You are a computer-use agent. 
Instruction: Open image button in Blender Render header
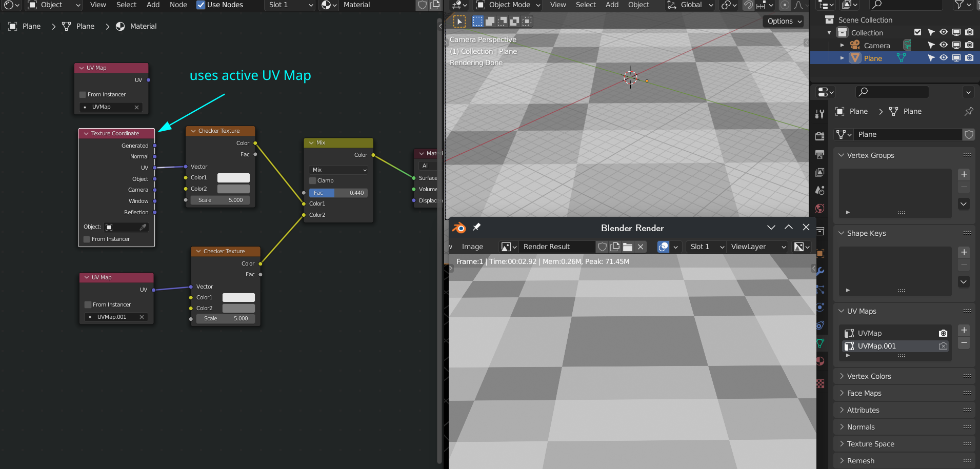click(x=628, y=247)
